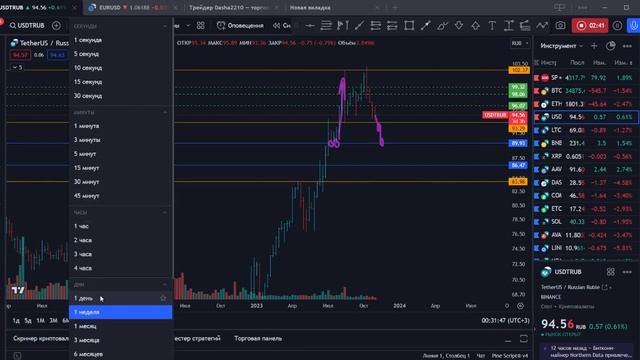
Task: Collapse the дни section
Action: click(164, 284)
